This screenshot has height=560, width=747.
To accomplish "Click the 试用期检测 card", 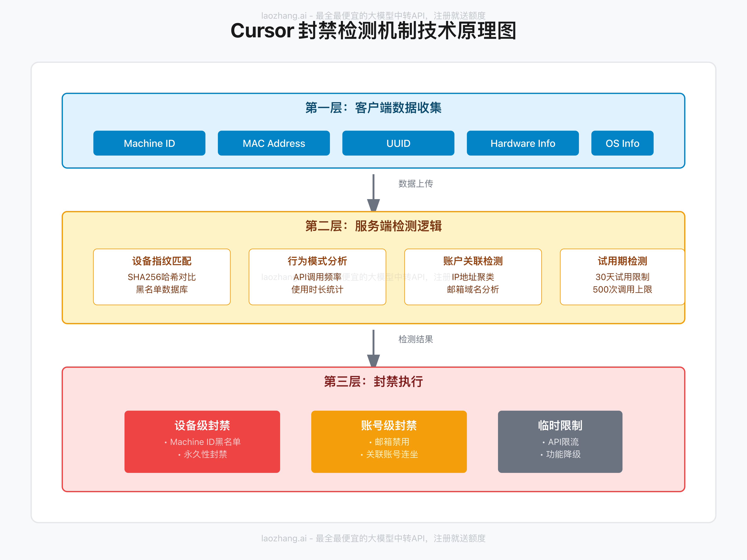I will coord(622,277).
